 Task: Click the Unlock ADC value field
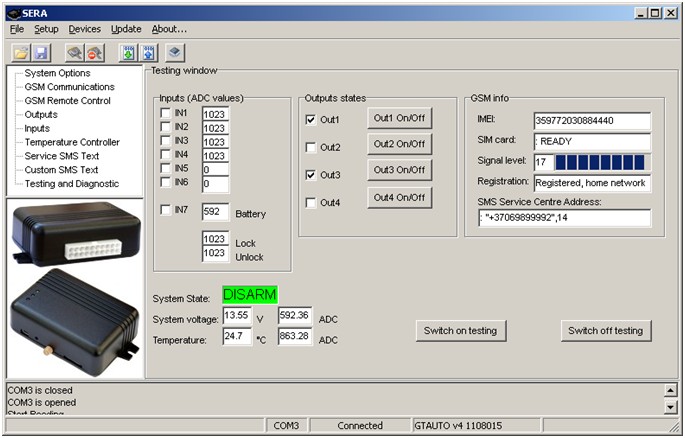click(x=215, y=254)
